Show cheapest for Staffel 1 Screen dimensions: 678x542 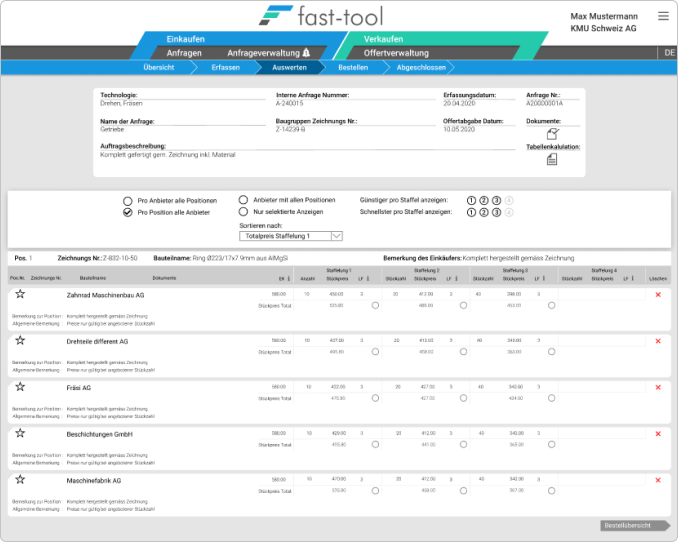(471, 200)
